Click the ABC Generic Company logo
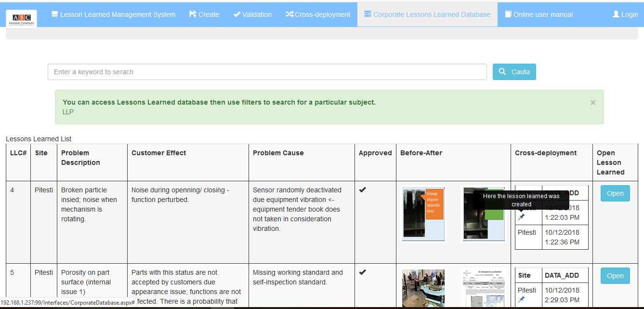 (x=21, y=19)
